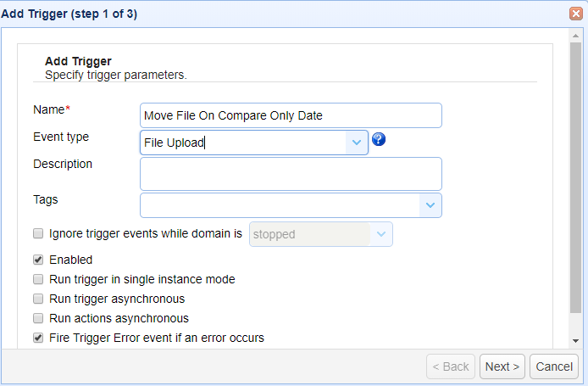Uncheck Fire Trigger Error event option
This screenshot has height=386, width=588.
38,338
